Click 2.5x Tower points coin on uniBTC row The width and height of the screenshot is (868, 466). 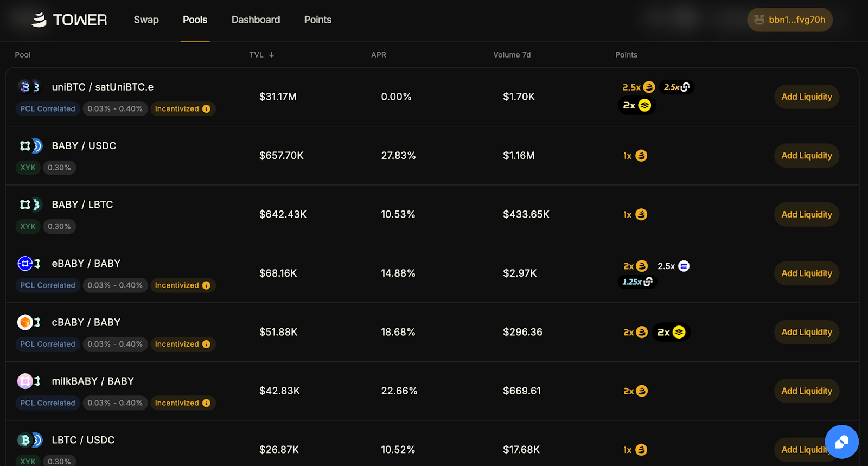(639, 87)
